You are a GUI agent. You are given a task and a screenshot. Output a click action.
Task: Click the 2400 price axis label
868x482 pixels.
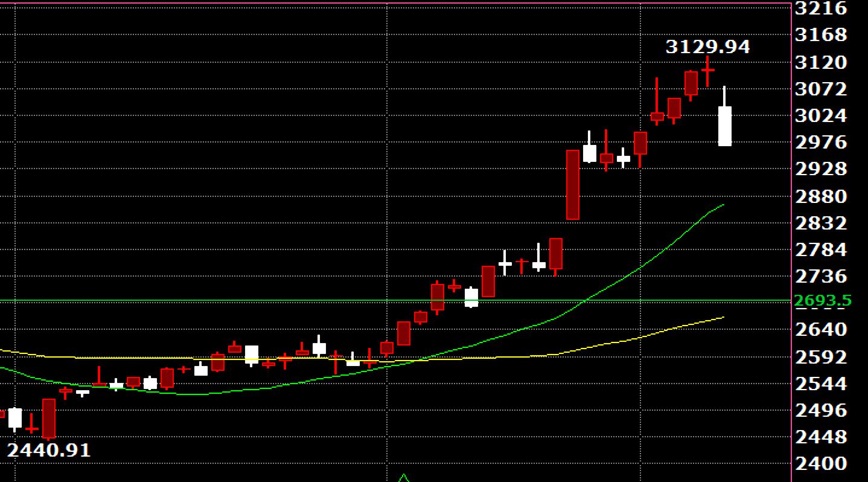(x=821, y=463)
